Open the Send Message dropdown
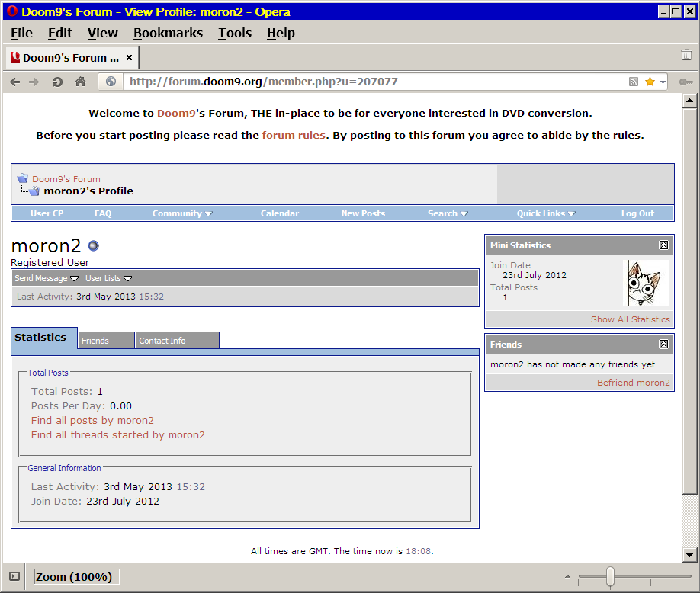 point(47,278)
